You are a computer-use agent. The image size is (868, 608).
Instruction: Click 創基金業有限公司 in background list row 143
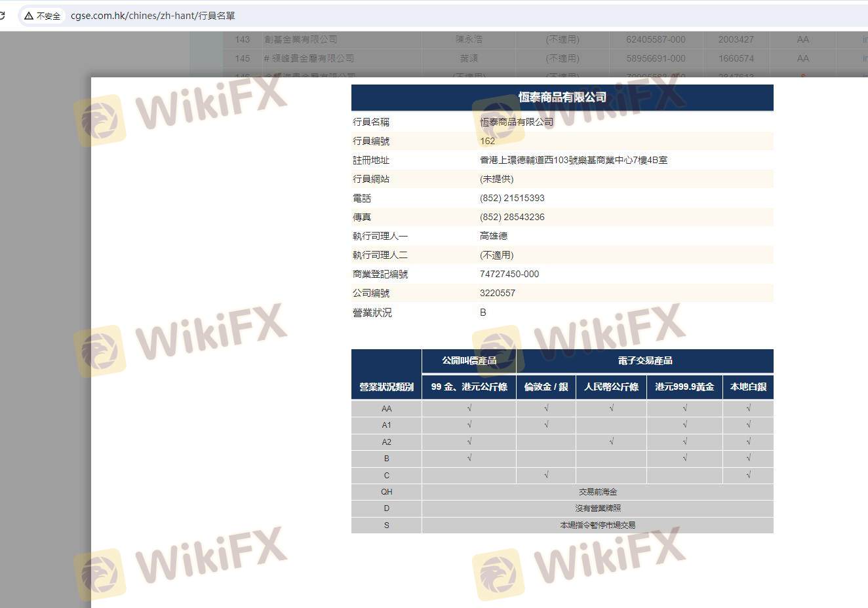tap(301, 39)
